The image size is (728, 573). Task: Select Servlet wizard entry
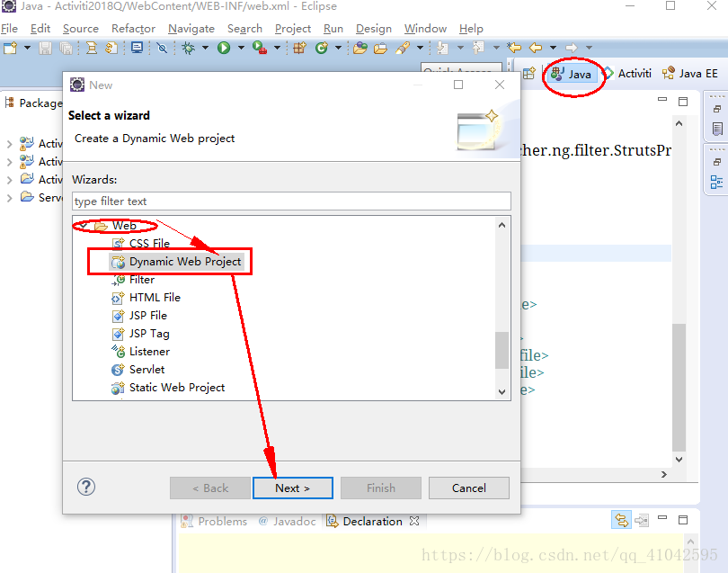138,370
